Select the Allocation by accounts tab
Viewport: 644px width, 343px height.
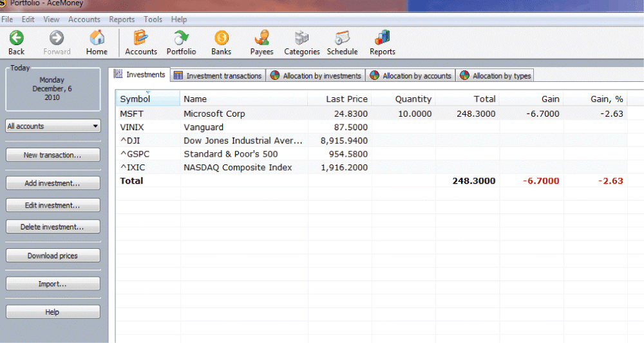[410, 76]
